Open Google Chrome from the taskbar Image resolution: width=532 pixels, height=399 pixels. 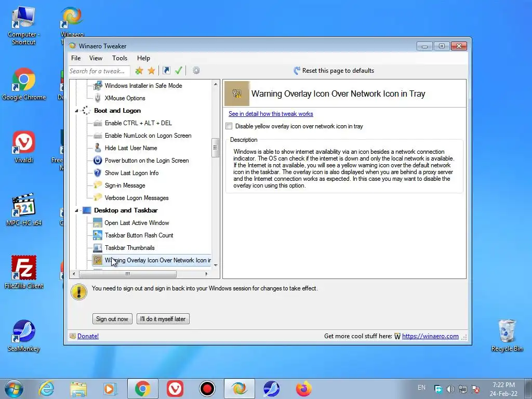[143, 389]
